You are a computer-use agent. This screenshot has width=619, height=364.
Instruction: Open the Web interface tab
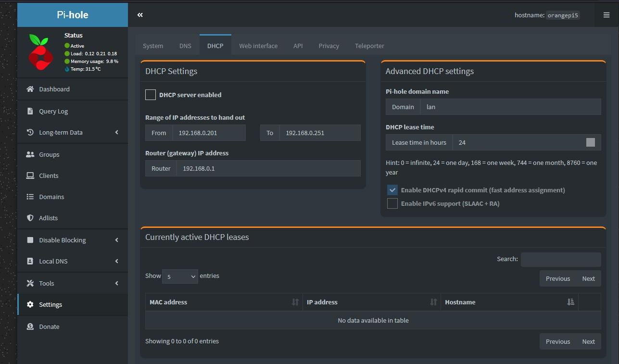pos(258,46)
